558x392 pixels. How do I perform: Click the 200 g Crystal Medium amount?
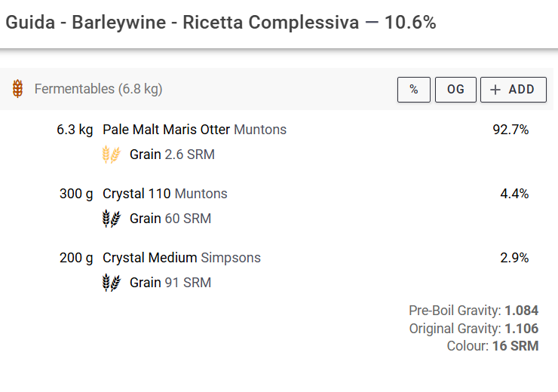pyautogui.click(x=76, y=258)
